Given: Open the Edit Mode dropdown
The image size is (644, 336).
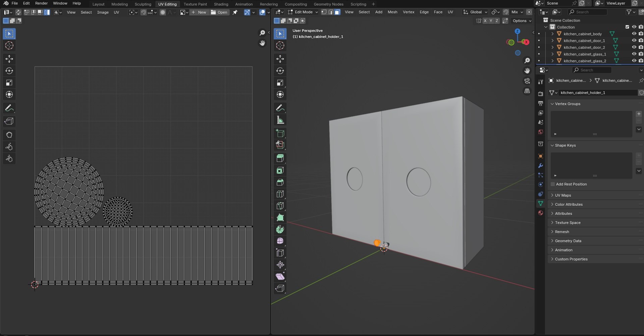Looking at the screenshot, I should pyautogui.click(x=303, y=12).
